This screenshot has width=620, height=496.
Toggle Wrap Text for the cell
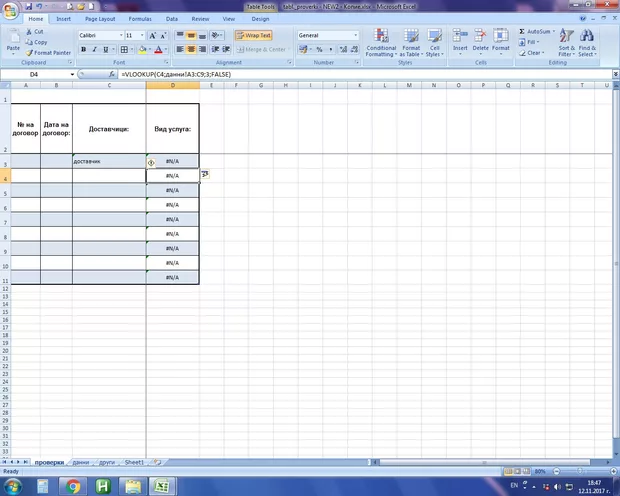pyautogui.click(x=254, y=35)
